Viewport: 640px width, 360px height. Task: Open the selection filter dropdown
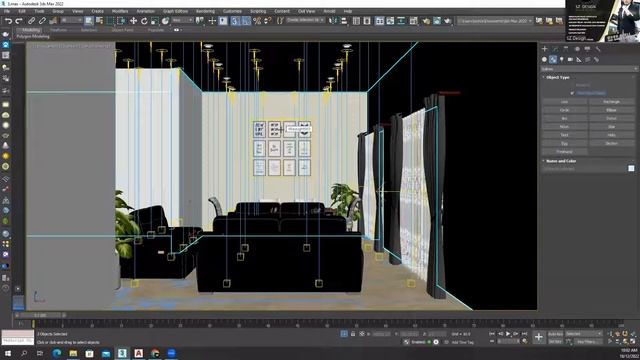(x=71, y=20)
